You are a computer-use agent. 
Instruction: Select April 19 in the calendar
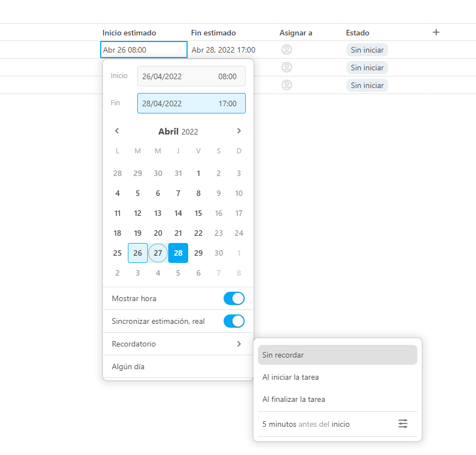coord(137,233)
